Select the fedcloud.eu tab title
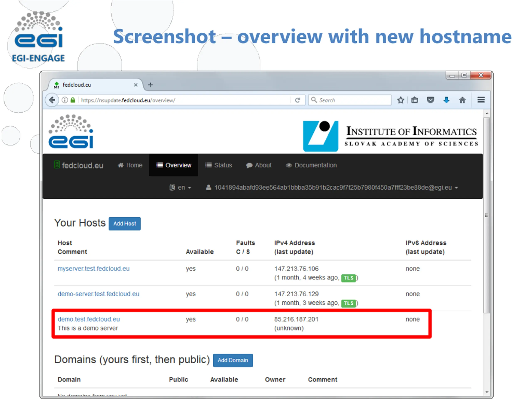Image resolution: width=532 pixels, height=399 pixels. (77, 85)
